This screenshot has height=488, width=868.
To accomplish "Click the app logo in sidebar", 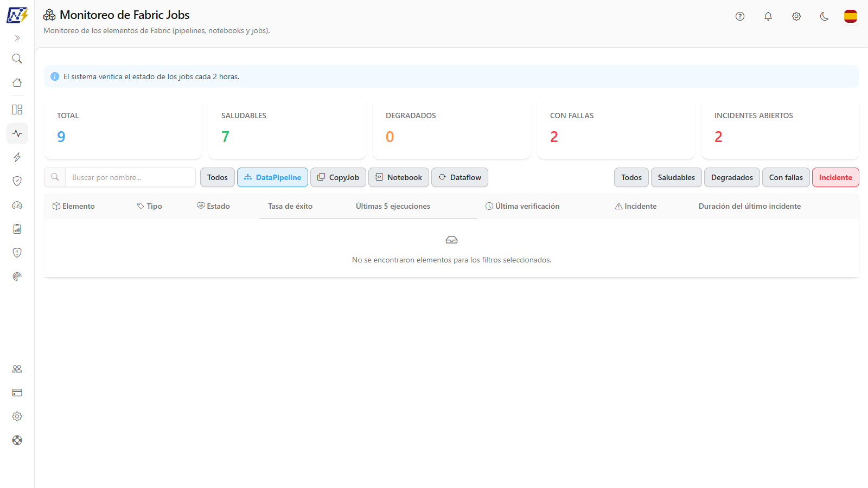I will pyautogui.click(x=17, y=15).
